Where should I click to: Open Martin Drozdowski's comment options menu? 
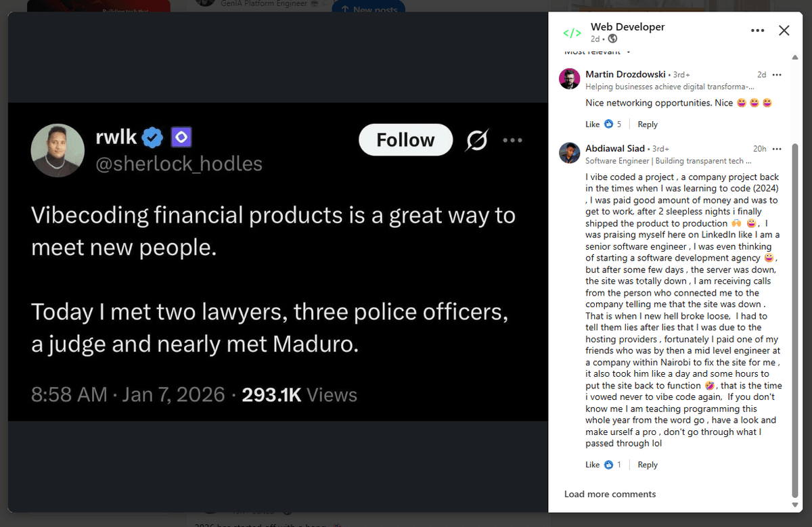point(777,74)
